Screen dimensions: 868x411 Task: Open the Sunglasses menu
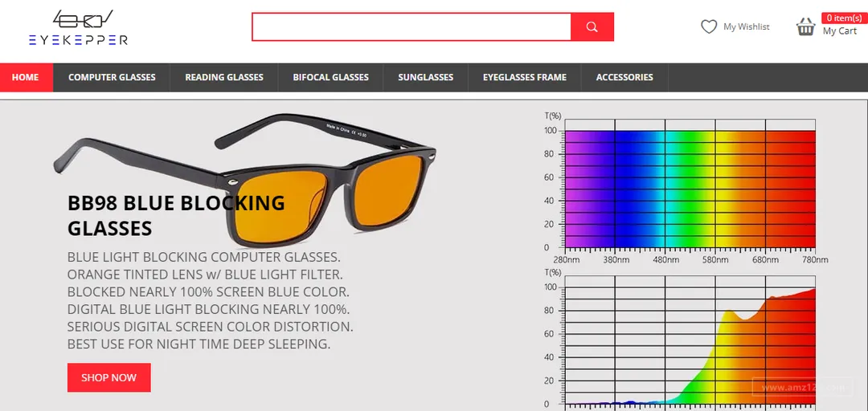[x=426, y=77]
